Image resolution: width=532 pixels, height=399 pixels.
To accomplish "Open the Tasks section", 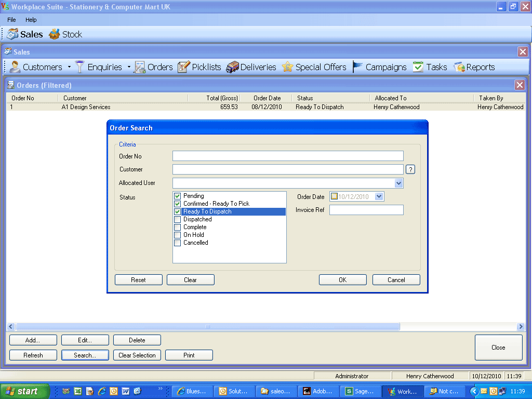I will [430, 67].
